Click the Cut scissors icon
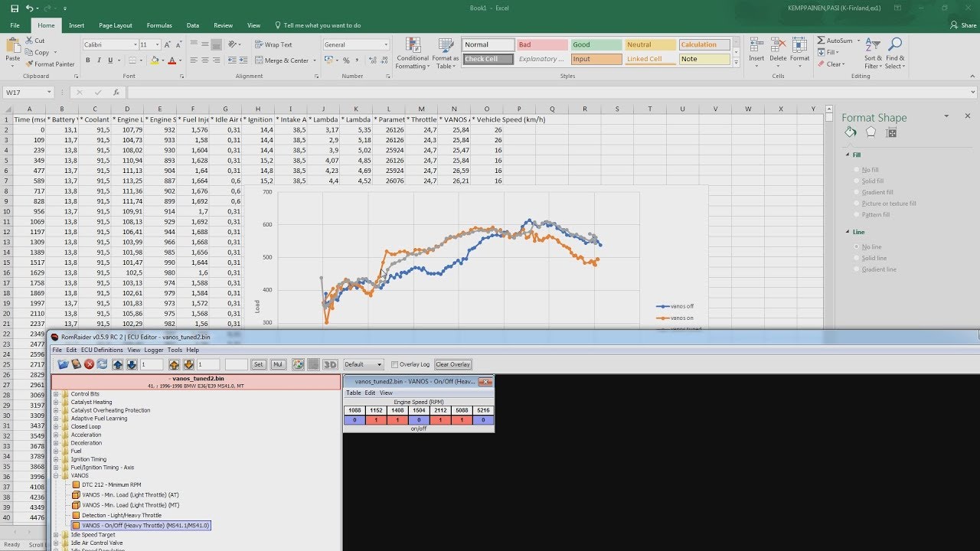Viewport: 980px width, 551px height. (x=29, y=41)
